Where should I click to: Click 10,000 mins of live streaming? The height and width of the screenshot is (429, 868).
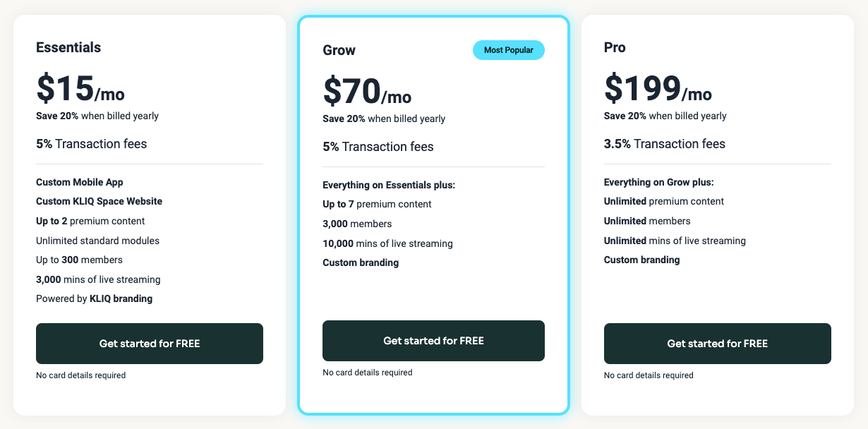click(387, 243)
